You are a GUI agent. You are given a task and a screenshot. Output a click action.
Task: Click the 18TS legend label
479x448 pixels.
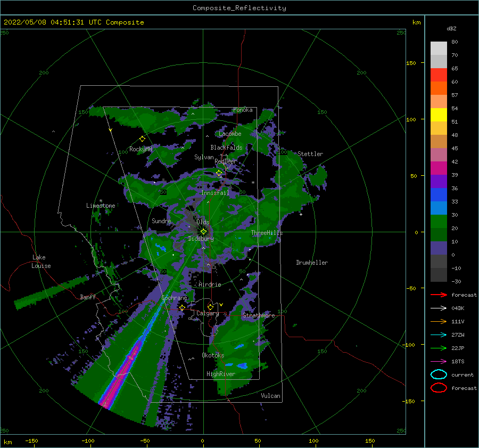(458, 362)
